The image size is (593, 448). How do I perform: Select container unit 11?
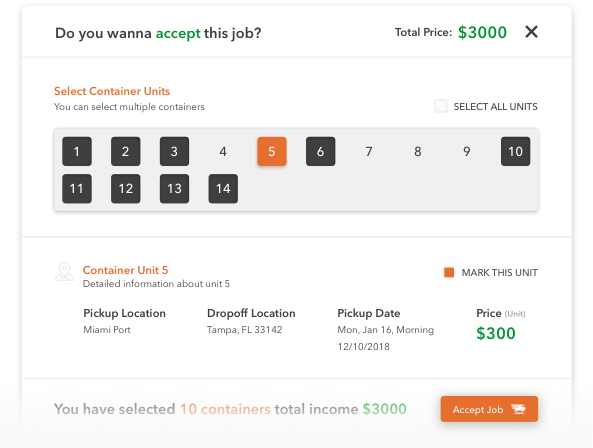77,189
